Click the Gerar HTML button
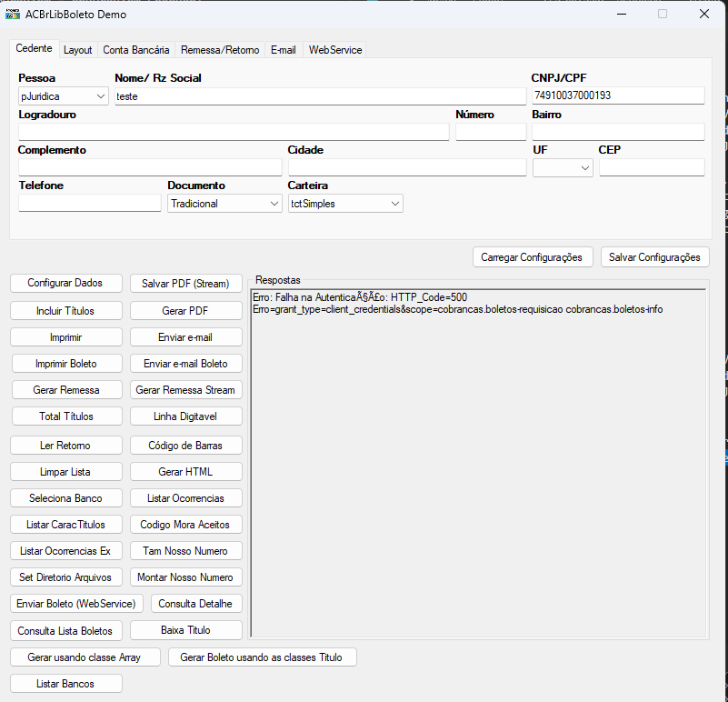This screenshot has height=702, width=728. pos(185,472)
